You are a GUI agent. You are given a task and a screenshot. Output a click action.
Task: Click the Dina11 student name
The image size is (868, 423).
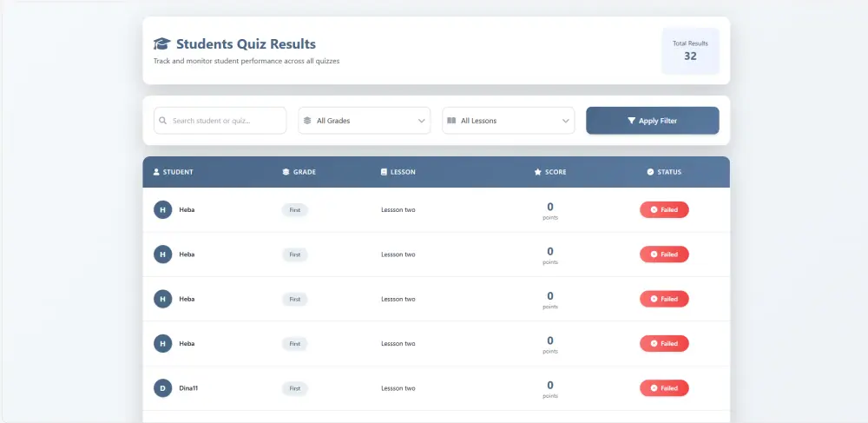pyautogui.click(x=188, y=388)
